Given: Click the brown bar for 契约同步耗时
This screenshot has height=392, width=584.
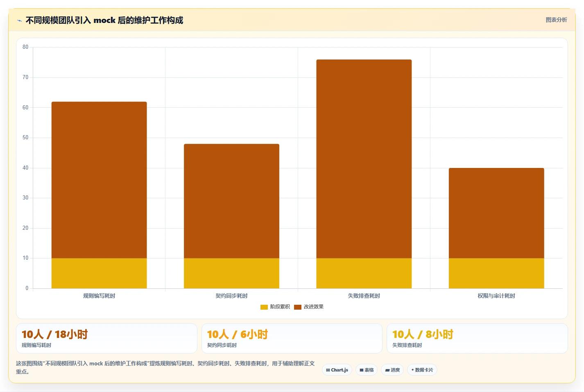Looking at the screenshot, I should pyautogui.click(x=231, y=201).
